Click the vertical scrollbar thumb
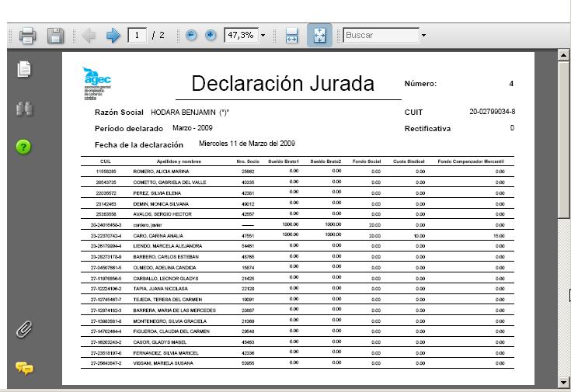Viewport: 571px width, 392px height. 563,140
